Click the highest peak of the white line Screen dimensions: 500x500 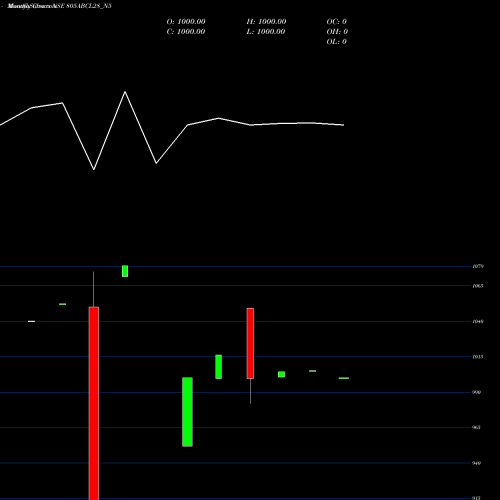[x=125, y=92]
